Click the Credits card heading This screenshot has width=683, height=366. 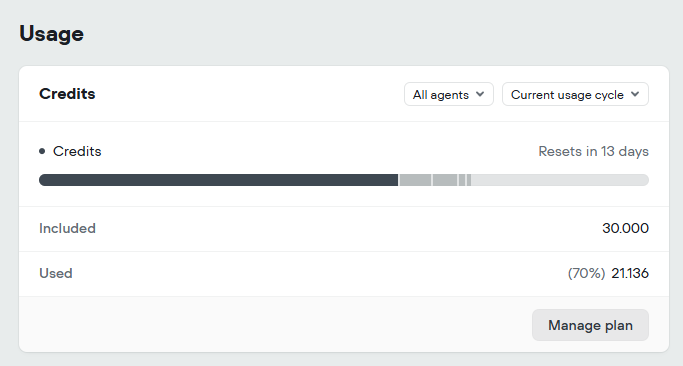[x=67, y=94]
